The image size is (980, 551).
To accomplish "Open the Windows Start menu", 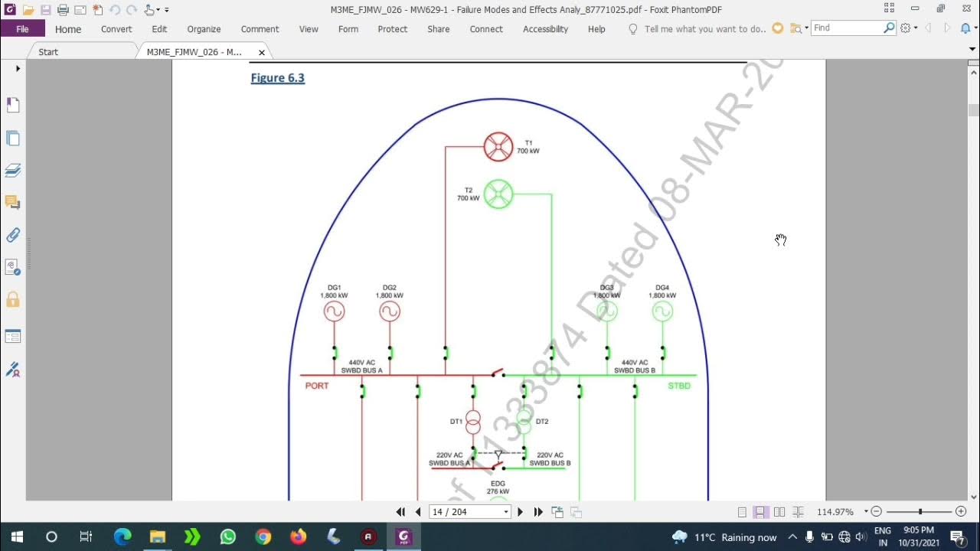I will coord(17,536).
